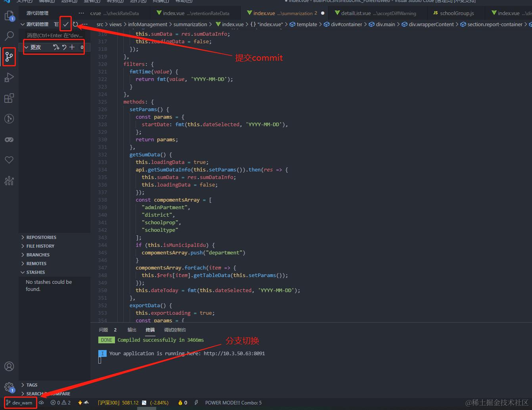Expand the TAGS section
This screenshot has height=410, width=532.
(32, 385)
